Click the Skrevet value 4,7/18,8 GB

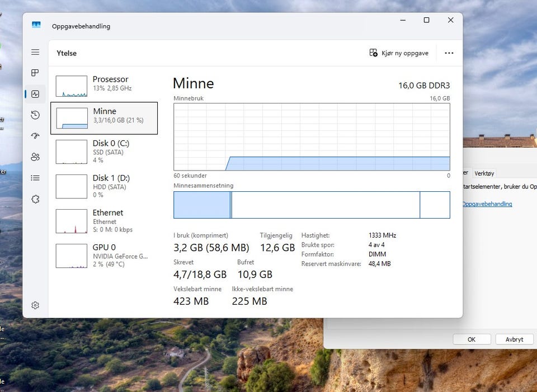200,274
